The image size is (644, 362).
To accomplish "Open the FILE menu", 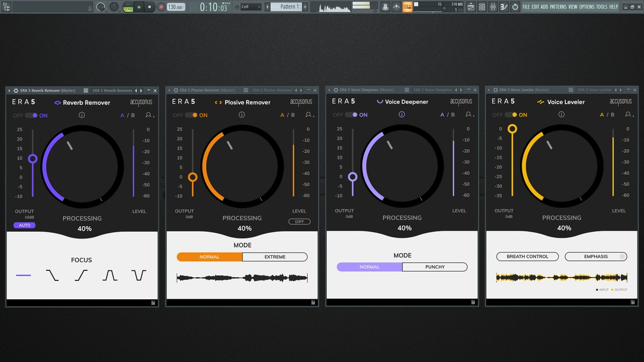I will pyautogui.click(x=526, y=7).
